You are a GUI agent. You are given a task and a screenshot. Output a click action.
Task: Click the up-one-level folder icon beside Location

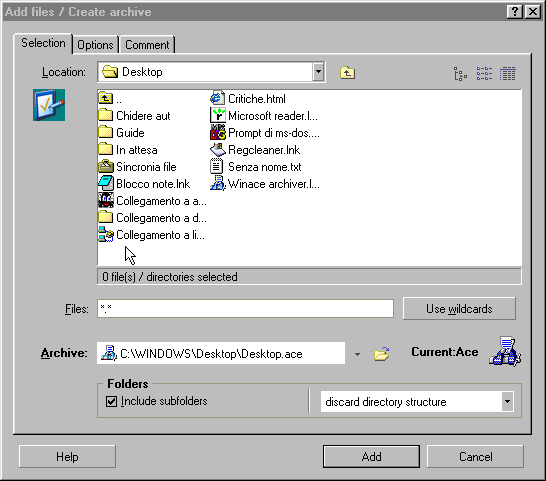(x=347, y=73)
